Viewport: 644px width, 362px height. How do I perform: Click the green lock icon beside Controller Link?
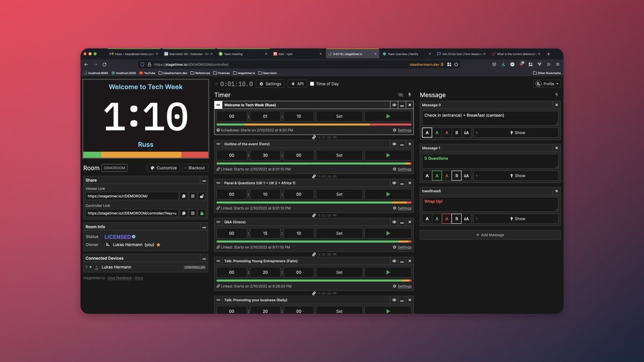click(x=202, y=213)
